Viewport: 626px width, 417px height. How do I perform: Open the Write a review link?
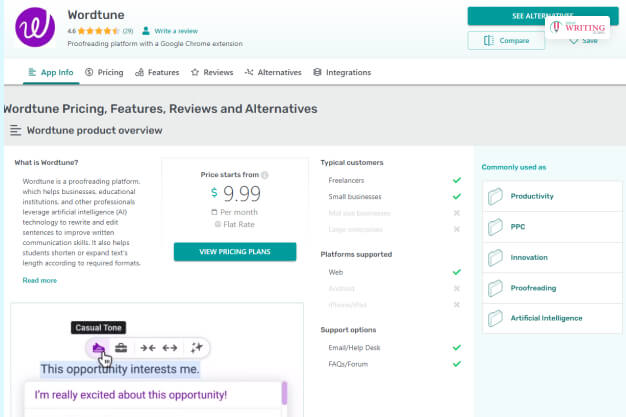[176, 31]
